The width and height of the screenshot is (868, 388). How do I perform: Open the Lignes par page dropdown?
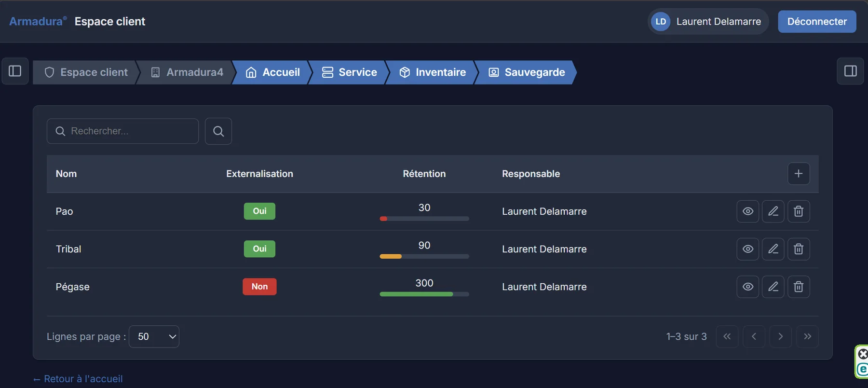pyautogui.click(x=154, y=336)
